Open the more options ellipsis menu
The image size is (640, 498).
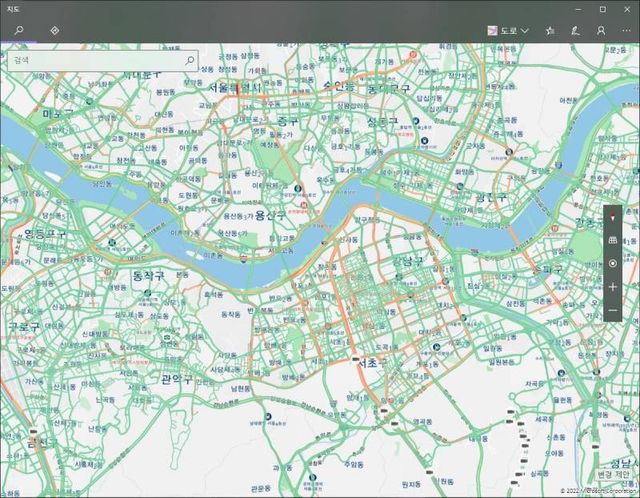[x=627, y=31]
